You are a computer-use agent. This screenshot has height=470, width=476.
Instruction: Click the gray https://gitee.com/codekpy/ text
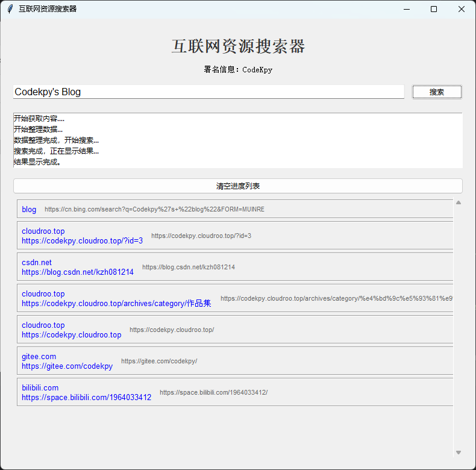(x=159, y=361)
